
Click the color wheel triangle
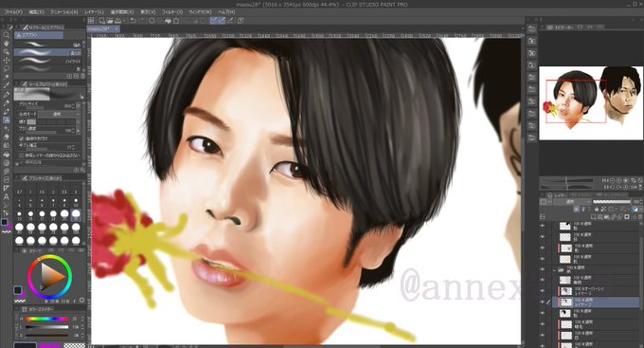point(52,277)
